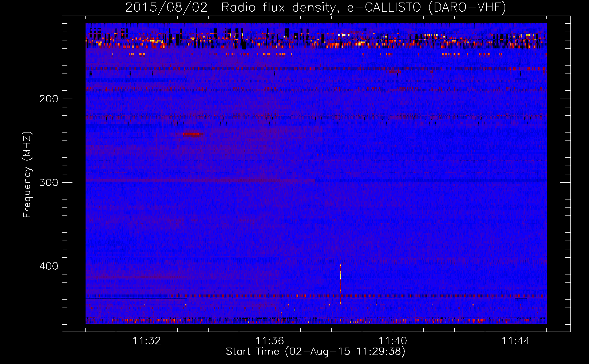The height and width of the screenshot is (364, 589).
Task: Click the 'Start Time (02-Aug-15 11:29:38)' label
Action: (316, 352)
